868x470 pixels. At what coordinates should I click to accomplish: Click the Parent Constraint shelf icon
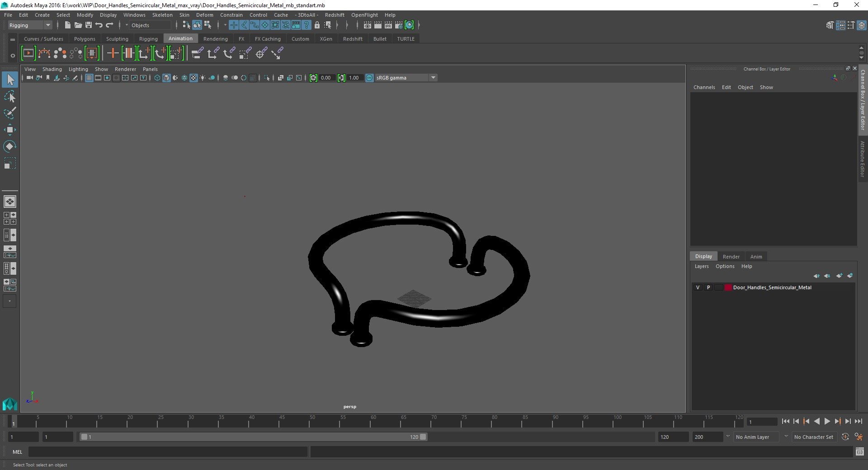pos(197,53)
